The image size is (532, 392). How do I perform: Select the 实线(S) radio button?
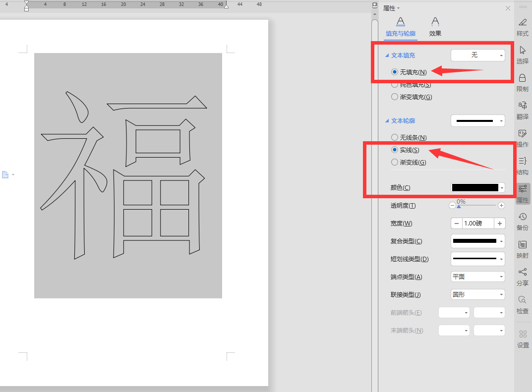395,150
